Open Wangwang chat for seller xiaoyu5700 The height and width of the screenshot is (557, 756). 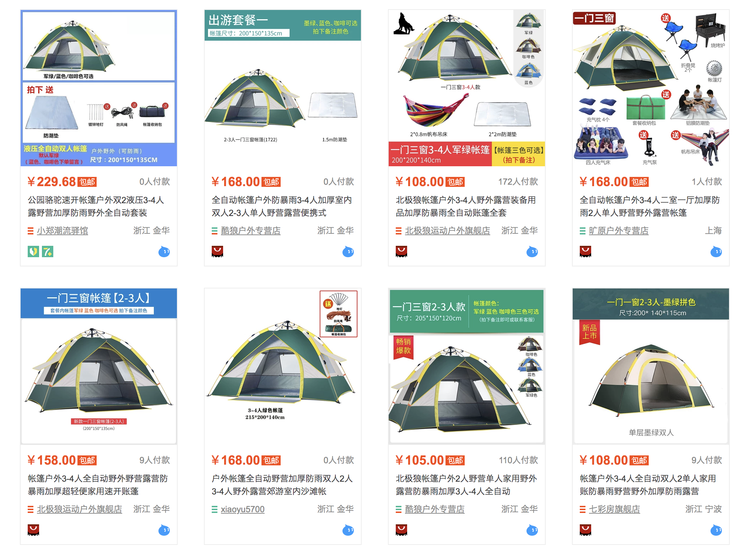(x=348, y=530)
